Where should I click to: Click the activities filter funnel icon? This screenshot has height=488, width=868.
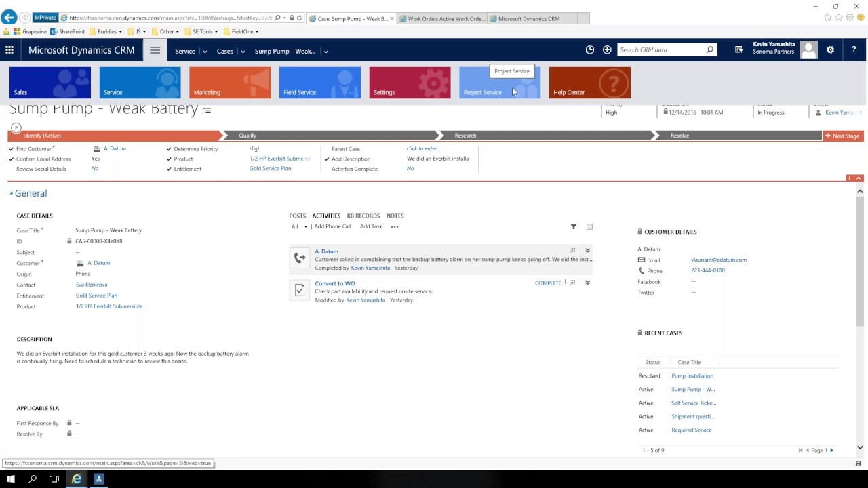(x=574, y=226)
